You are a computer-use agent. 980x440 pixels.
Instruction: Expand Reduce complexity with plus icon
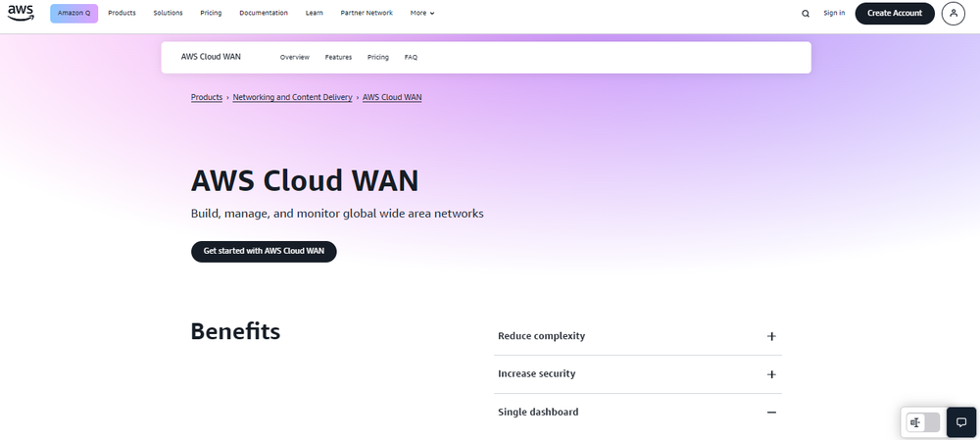point(771,336)
